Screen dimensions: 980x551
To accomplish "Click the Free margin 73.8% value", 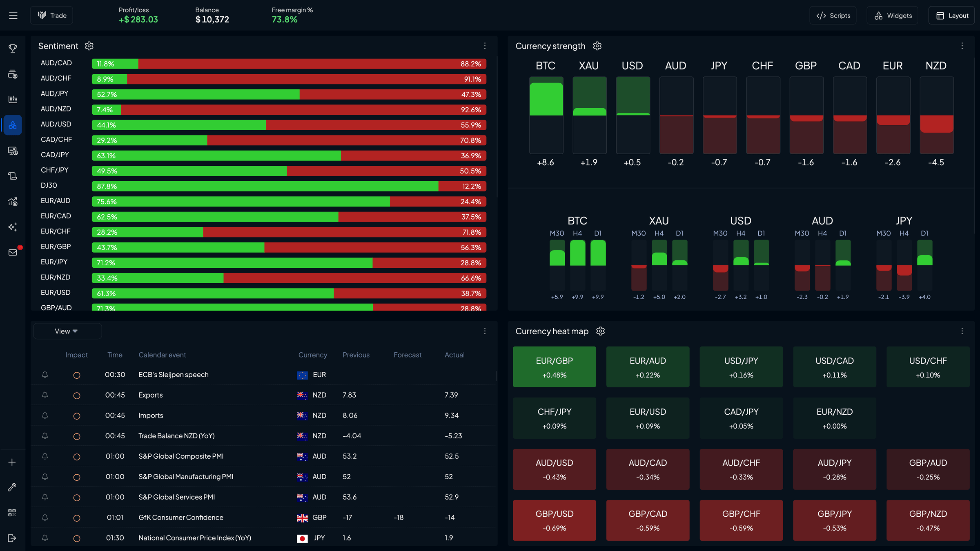I will [285, 20].
